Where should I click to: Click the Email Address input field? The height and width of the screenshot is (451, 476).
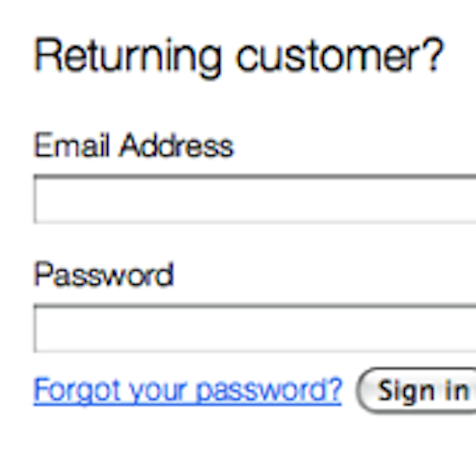point(255,199)
